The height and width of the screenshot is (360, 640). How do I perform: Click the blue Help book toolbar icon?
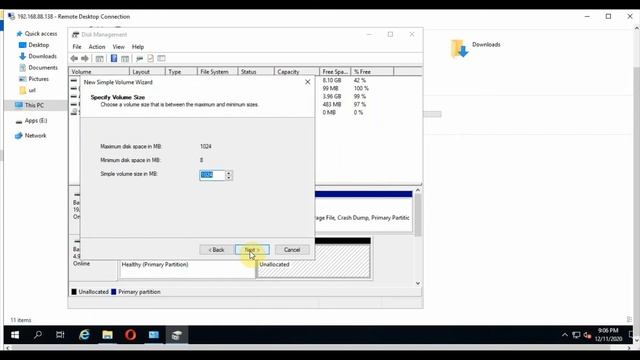tap(114, 58)
